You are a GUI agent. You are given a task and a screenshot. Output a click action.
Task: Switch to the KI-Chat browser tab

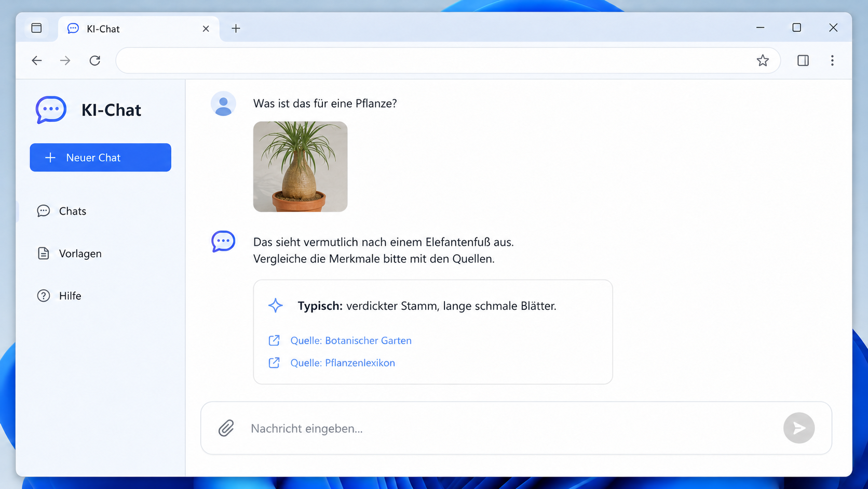point(139,29)
